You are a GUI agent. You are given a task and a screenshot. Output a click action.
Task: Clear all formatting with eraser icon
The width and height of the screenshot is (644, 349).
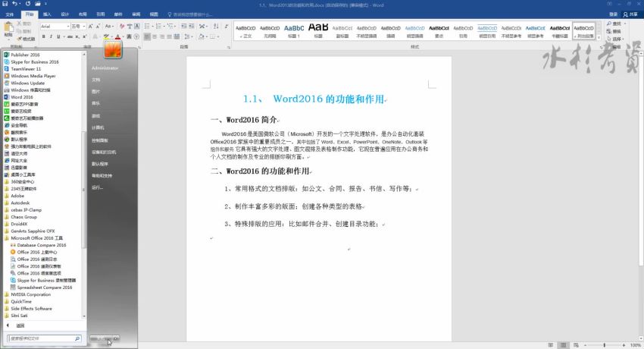(x=121, y=27)
